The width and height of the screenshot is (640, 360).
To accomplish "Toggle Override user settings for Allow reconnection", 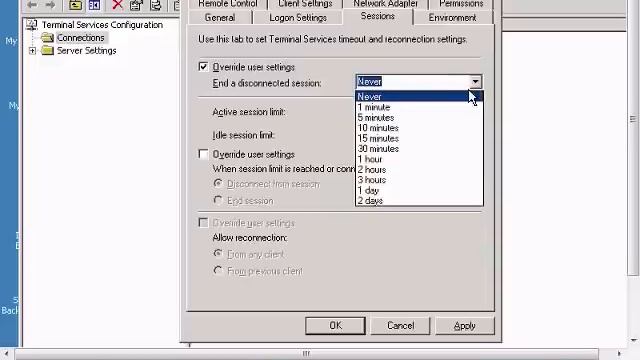I will (203, 222).
